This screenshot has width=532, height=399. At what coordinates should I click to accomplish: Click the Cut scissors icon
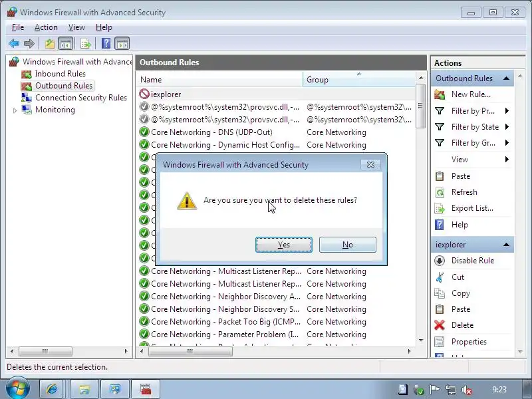tap(440, 277)
